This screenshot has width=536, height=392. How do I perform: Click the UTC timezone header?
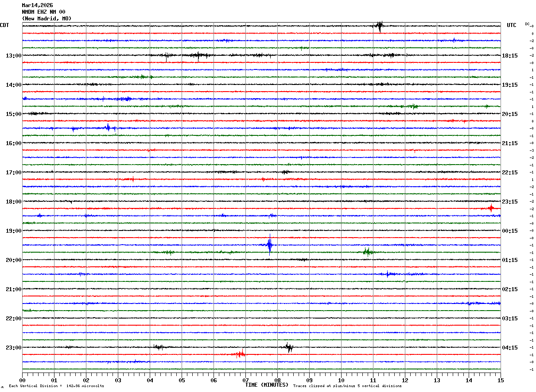512,25
